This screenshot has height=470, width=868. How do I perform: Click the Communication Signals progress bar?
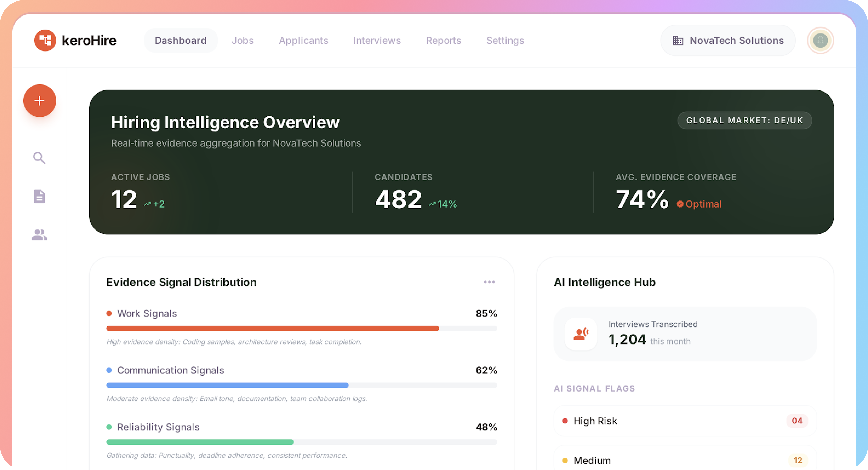302,385
